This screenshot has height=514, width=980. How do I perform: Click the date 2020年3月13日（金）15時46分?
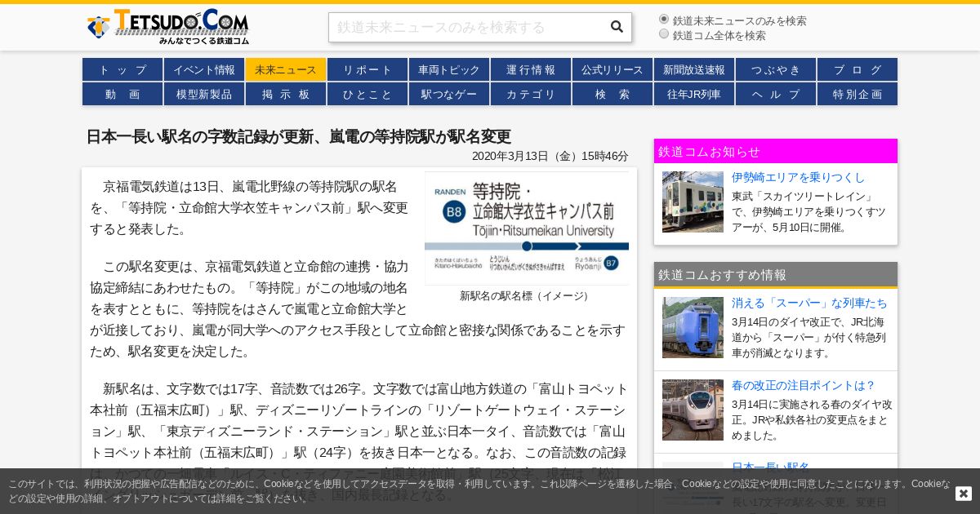550,156
